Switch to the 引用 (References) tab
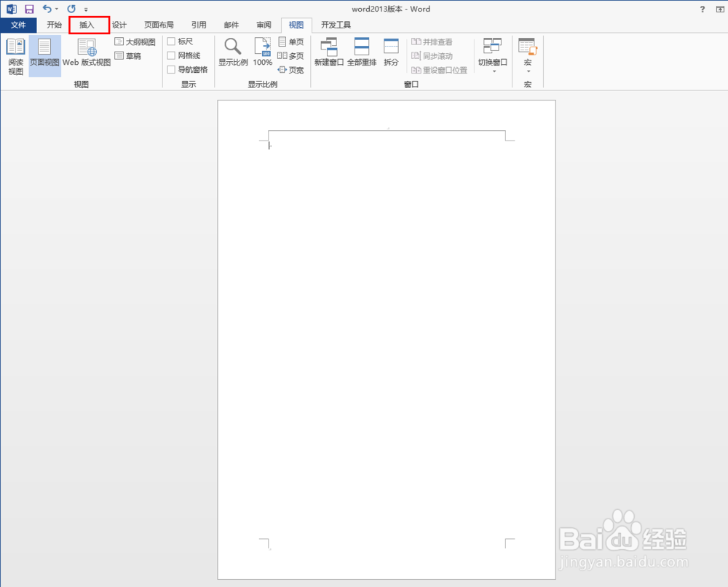 click(x=199, y=25)
